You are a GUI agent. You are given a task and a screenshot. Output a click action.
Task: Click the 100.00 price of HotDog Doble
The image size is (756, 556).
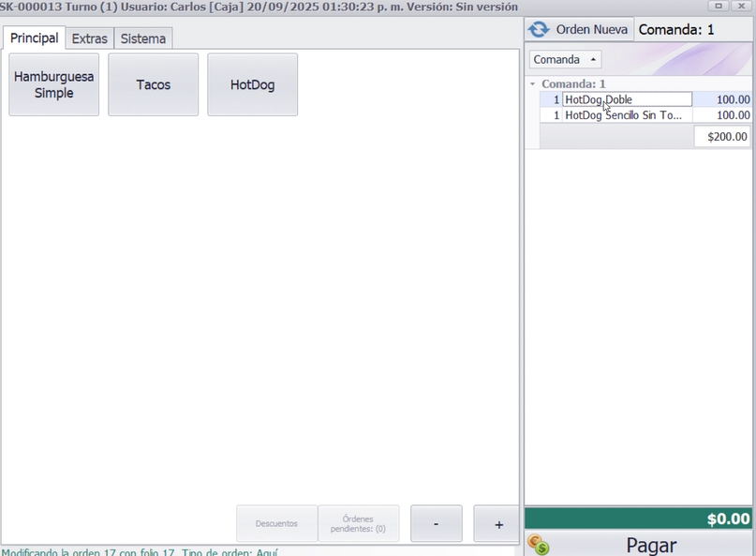[x=722, y=99]
